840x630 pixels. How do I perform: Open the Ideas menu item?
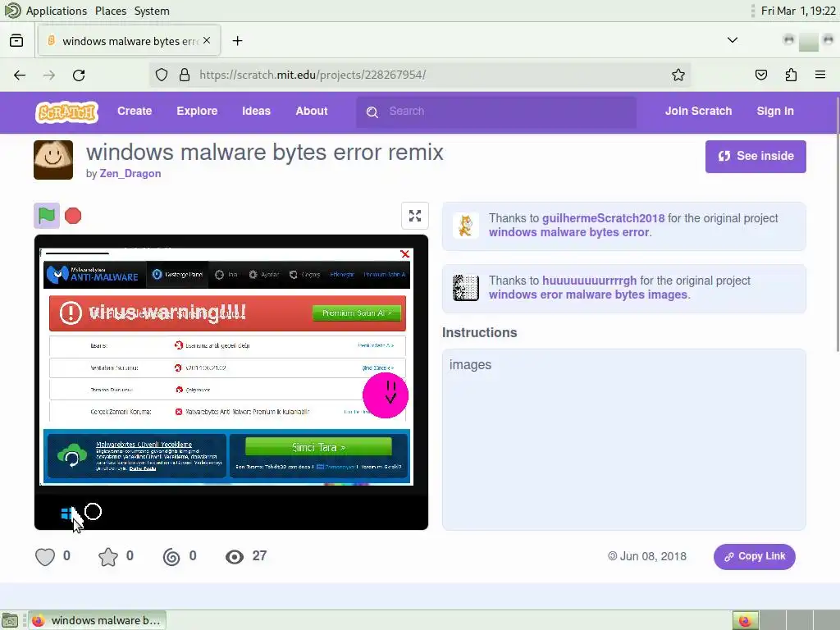[x=256, y=111]
